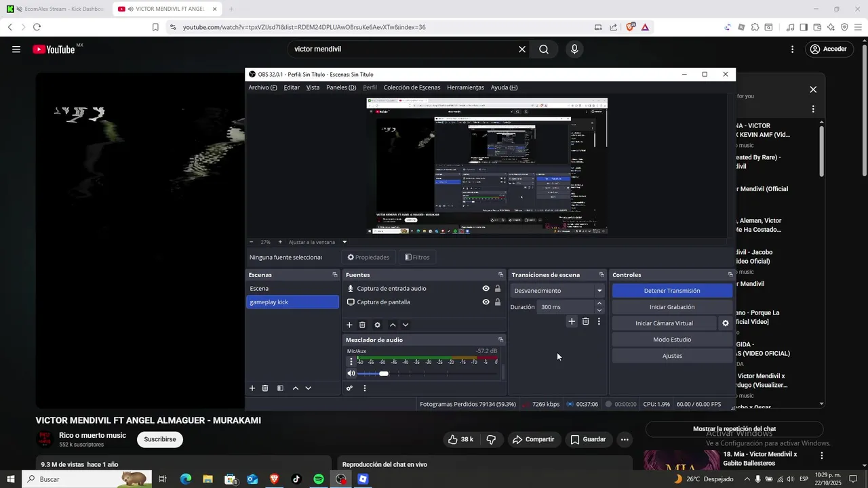Click Iniciar Grabación button
Viewport: 868px width, 488px height.
(x=672, y=307)
